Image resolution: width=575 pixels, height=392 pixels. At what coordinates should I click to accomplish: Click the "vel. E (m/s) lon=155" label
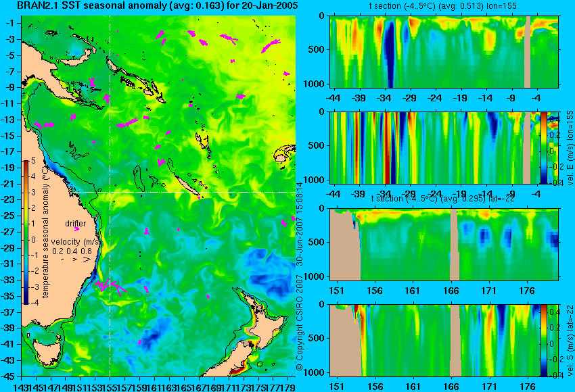point(570,147)
